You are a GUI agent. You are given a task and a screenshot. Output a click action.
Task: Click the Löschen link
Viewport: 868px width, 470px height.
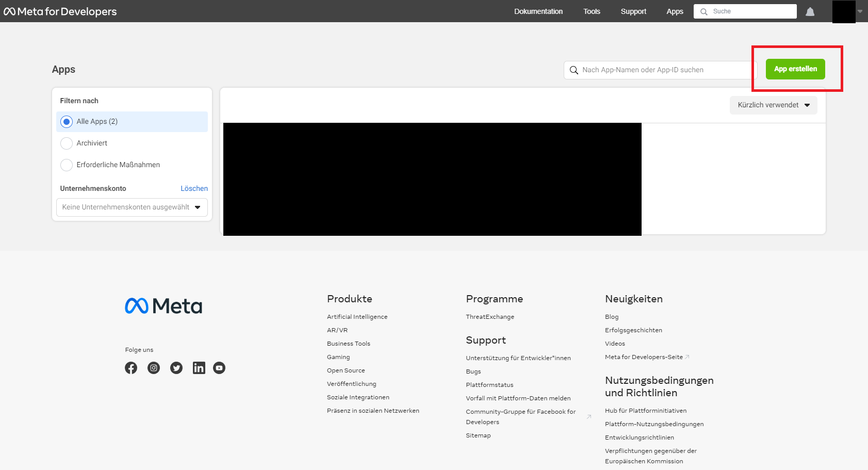(194, 189)
